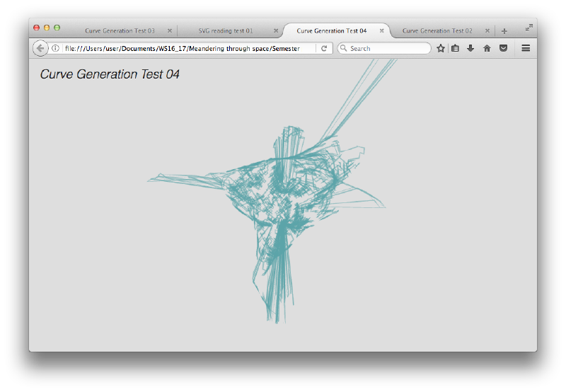Click the browser back arrow button

point(40,48)
